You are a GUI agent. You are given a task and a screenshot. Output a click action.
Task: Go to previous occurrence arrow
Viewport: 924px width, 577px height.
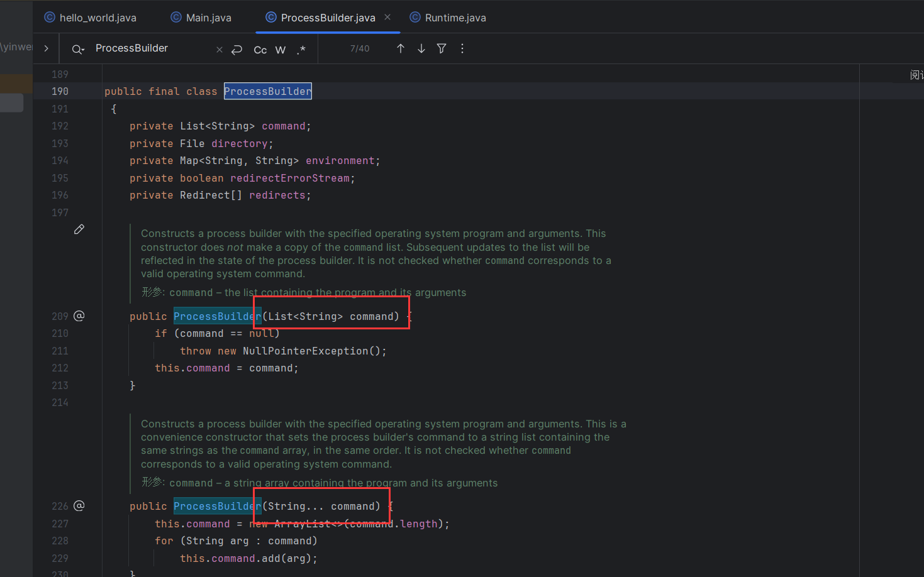tap(401, 48)
